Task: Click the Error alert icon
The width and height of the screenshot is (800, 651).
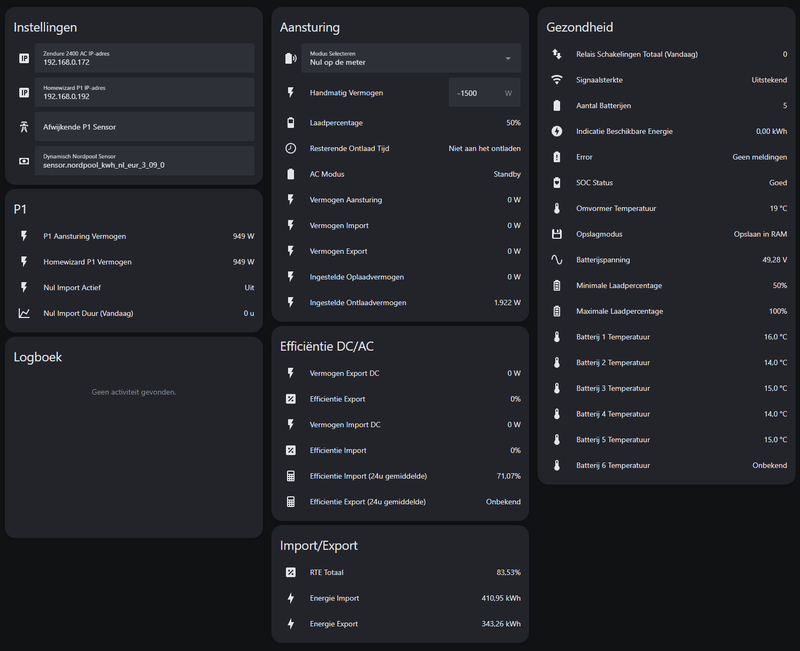Action: 557,157
